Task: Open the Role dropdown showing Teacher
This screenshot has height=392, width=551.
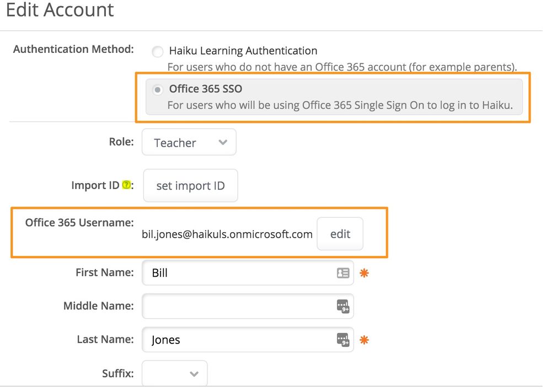Action: point(189,142)
